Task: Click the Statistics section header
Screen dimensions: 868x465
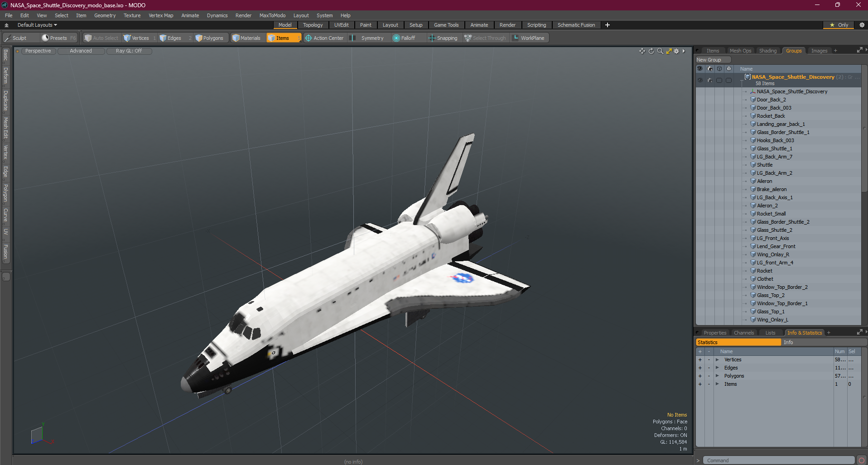Action: pos(738,342)
